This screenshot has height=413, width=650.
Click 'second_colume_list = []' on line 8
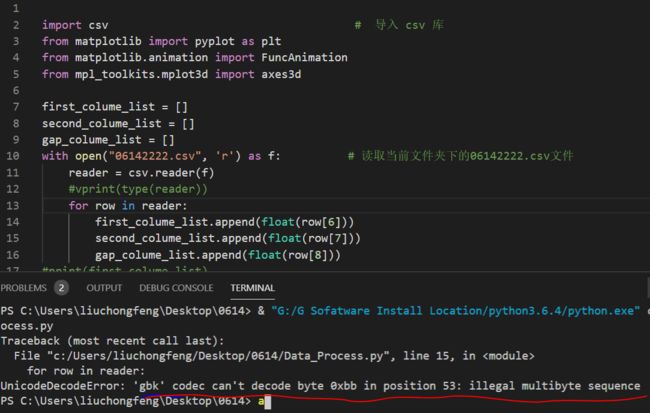118,124
